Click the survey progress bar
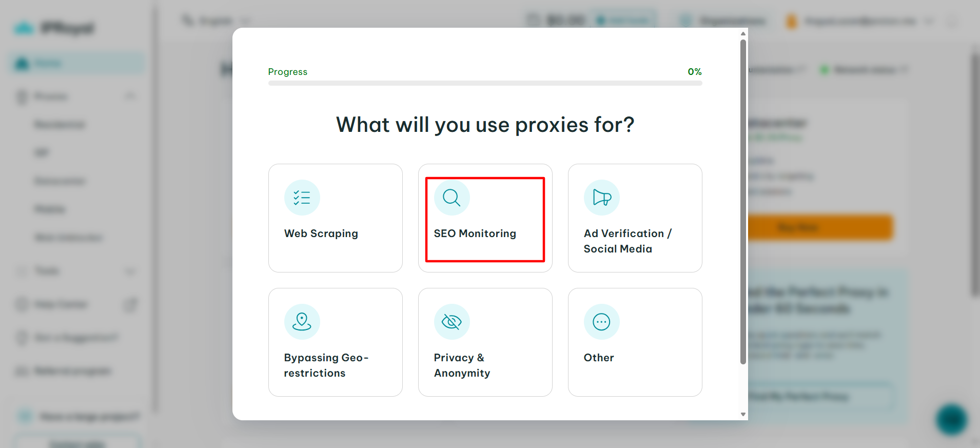The image size is (980, 448). (x=485, y=83)
